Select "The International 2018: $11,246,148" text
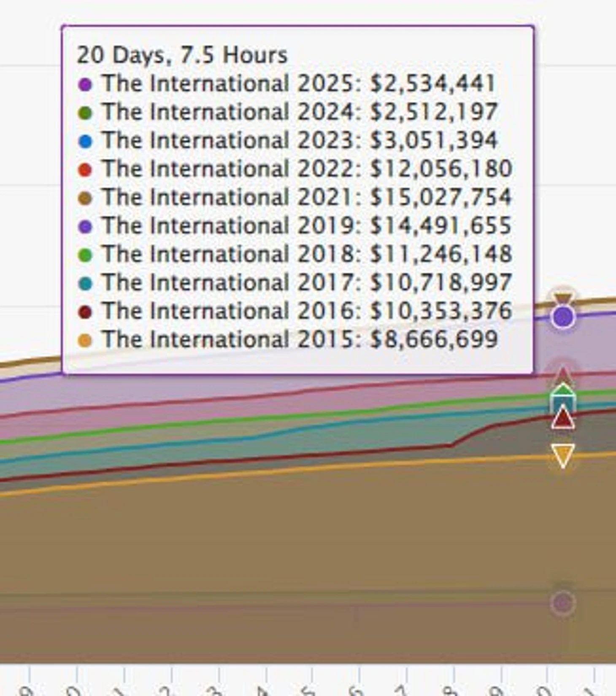 tap(307, 254)
